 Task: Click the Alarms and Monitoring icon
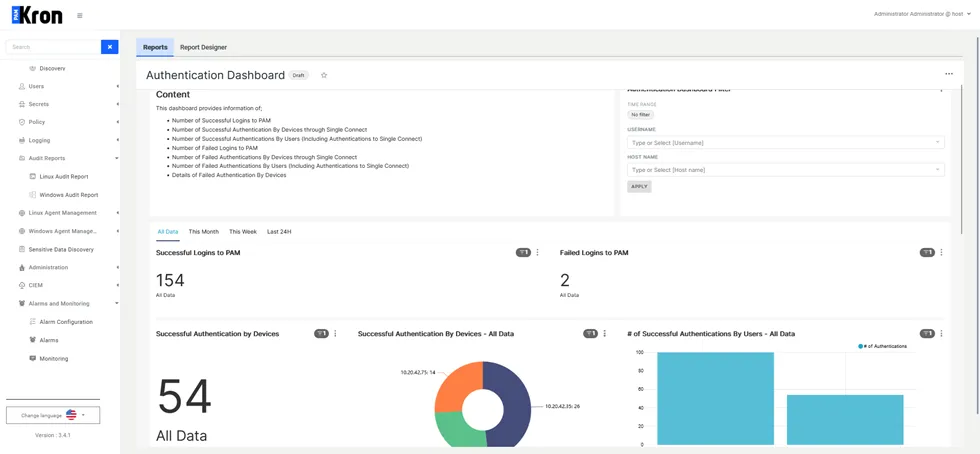(22, 303)
